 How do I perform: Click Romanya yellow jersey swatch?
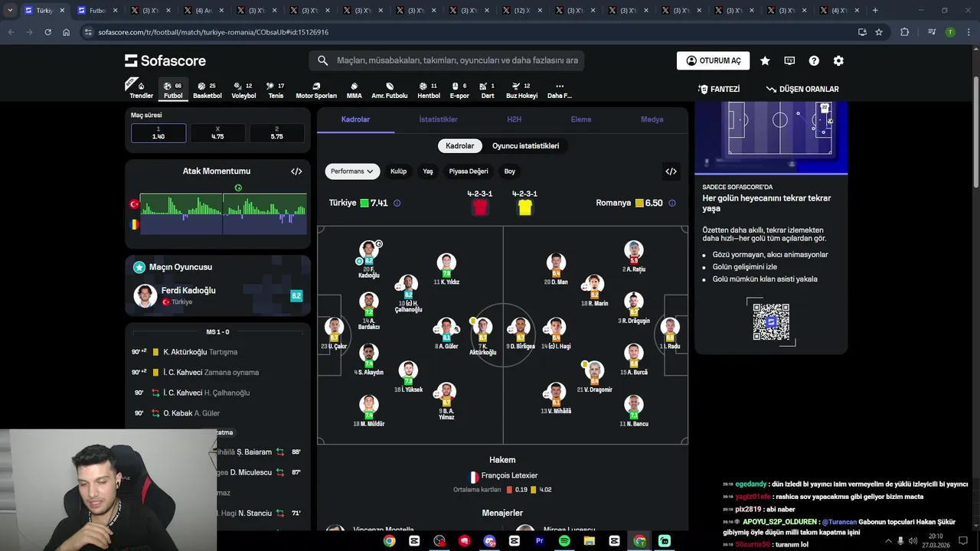click(x=524, y=207)
